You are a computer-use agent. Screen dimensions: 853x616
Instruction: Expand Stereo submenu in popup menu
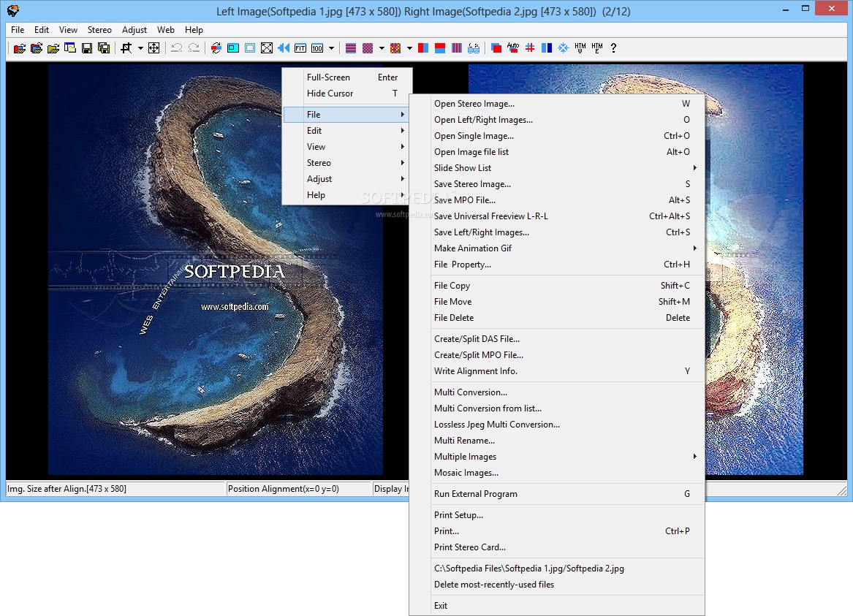pos(346,163)
